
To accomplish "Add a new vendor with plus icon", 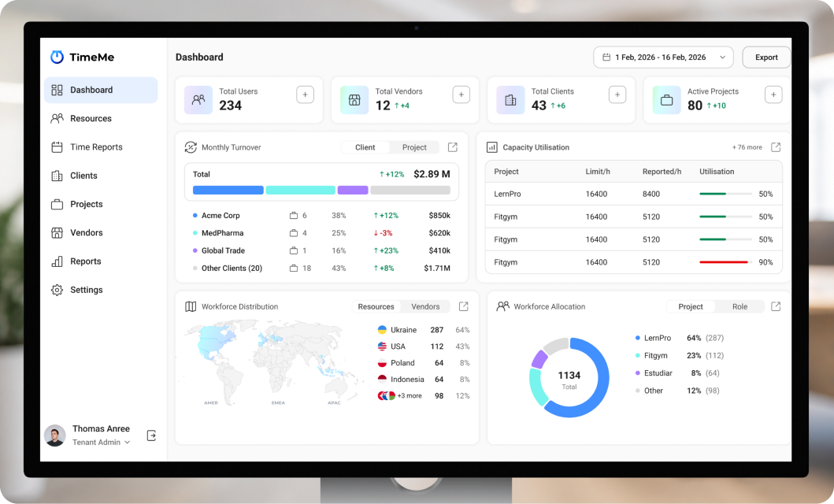I will [x=461, y=94].
